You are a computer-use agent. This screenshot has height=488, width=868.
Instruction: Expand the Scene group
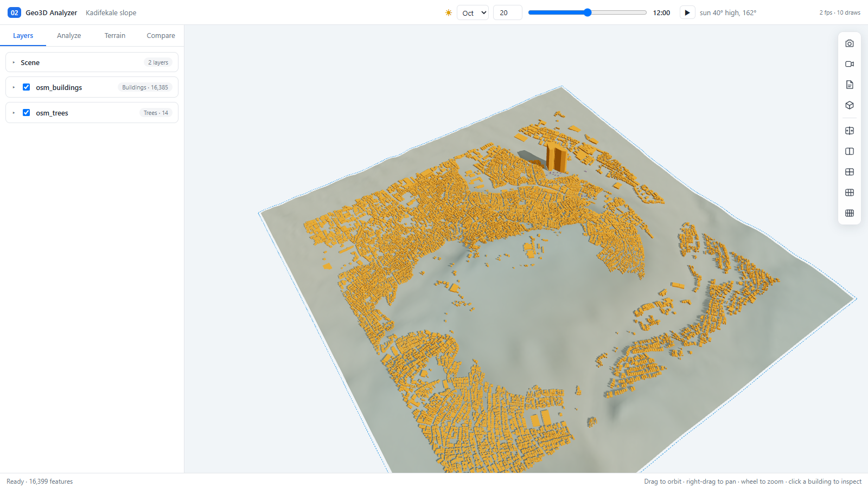[x=14, y=62]
